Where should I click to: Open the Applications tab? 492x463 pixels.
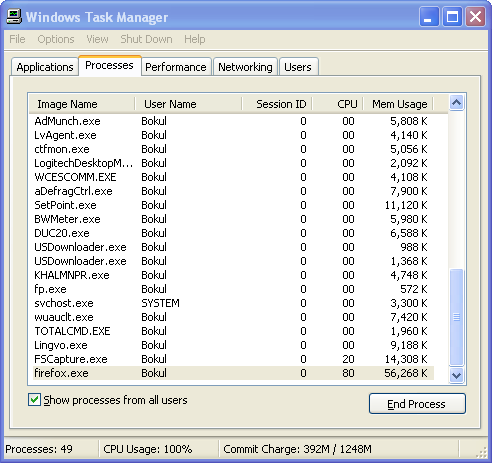[x=45, y=67]
